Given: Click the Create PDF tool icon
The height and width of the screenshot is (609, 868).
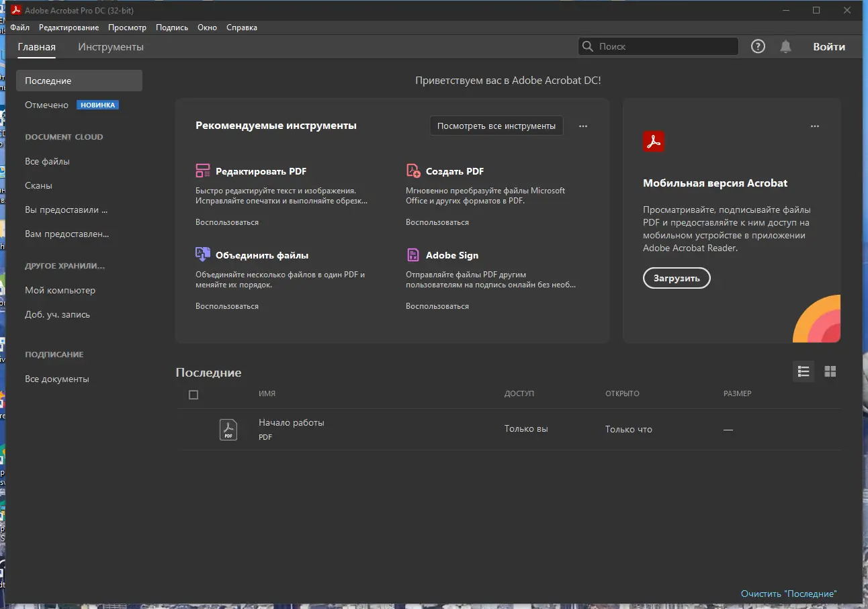Looking at the screenshot, I should coord(413,171).
